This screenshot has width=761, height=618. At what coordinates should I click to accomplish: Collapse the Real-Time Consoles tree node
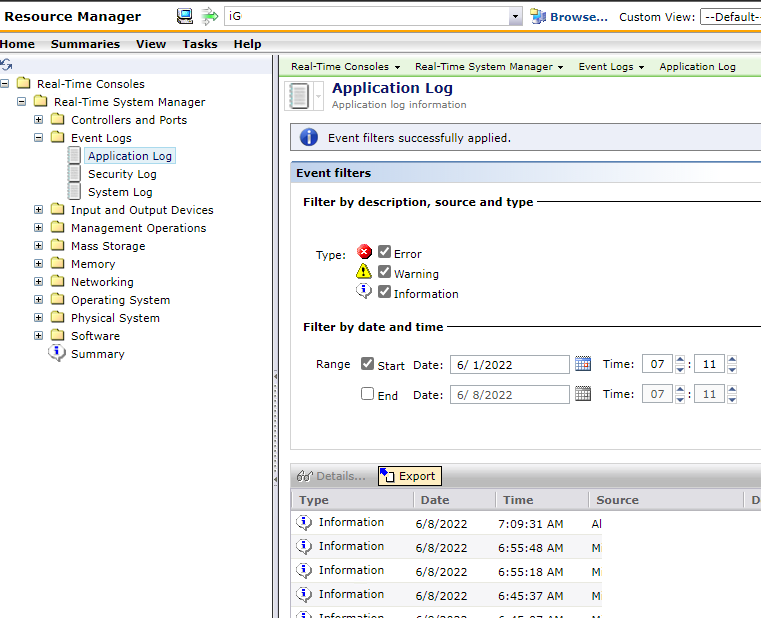pyautogui.click(x=4, y=84)
